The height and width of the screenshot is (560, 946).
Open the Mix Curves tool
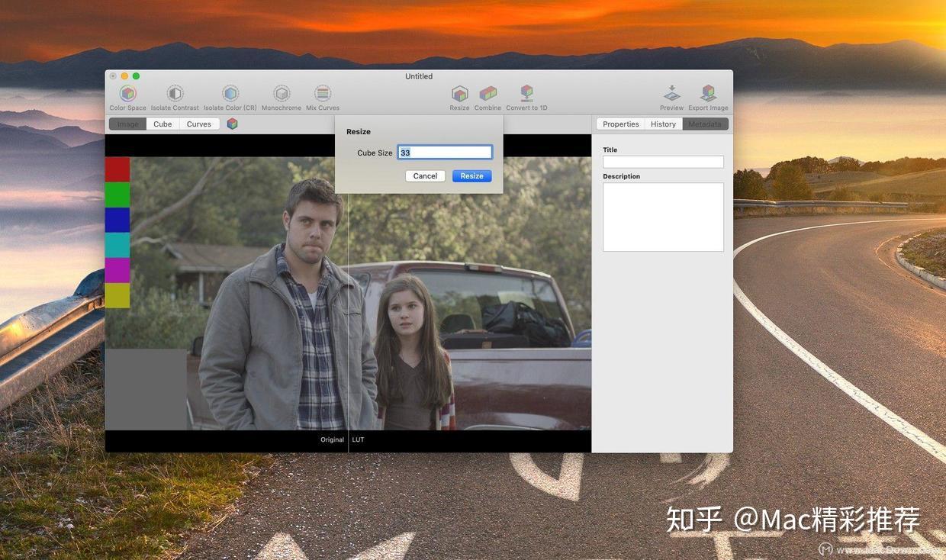point(322,95)
